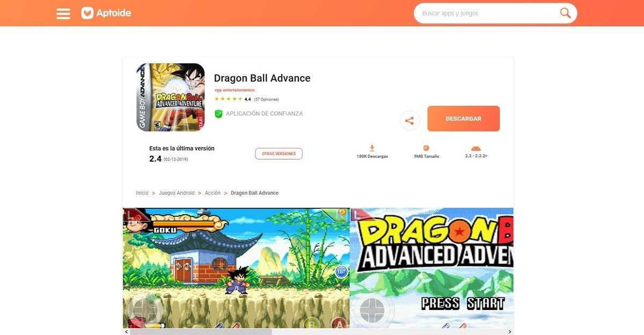
Task: Open OTRAS VERSIONES button
Action: (x=279, y=154)
